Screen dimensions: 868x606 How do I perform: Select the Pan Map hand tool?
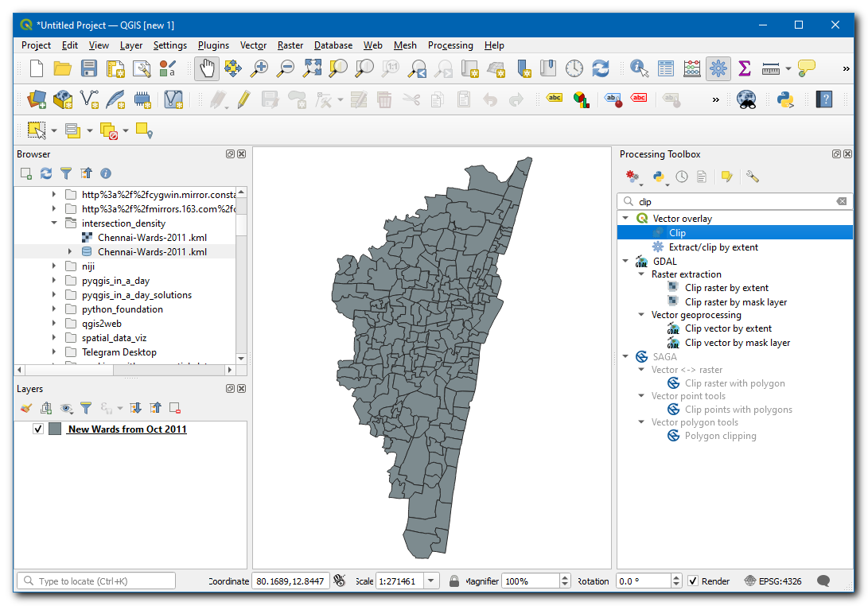[207, 69]
